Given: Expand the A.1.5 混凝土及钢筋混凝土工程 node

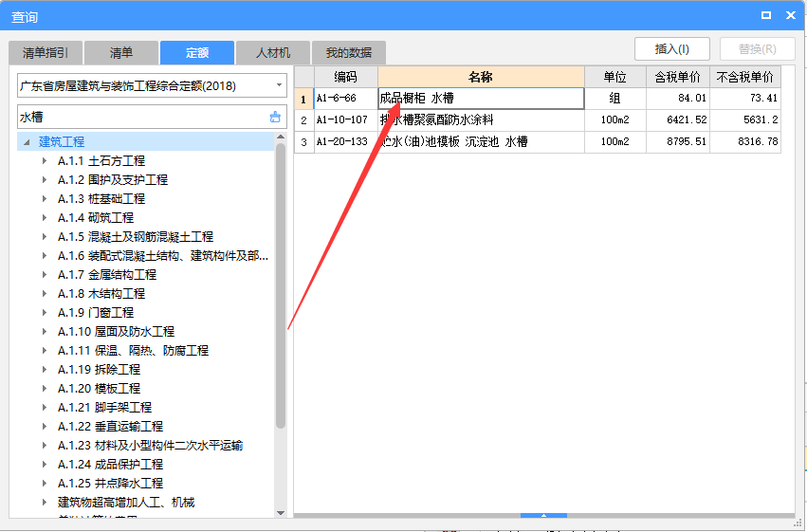Looking at the screenshot, I should click(x=45, y=237).
